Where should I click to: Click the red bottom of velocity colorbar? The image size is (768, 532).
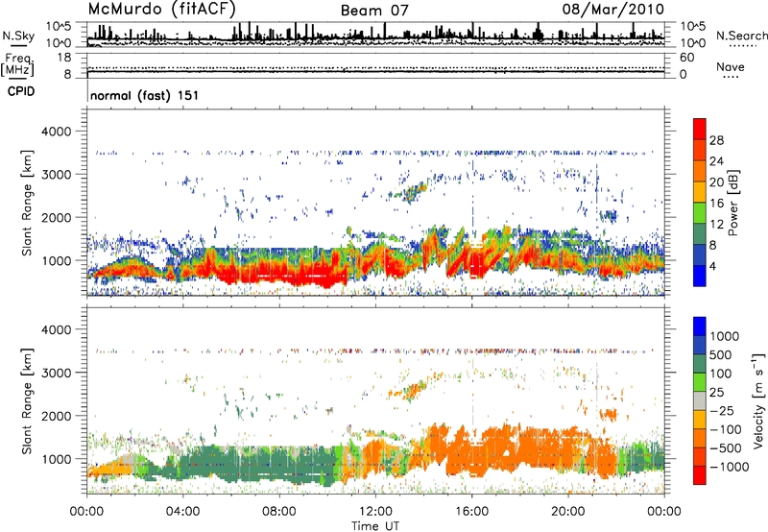(700, 475)
